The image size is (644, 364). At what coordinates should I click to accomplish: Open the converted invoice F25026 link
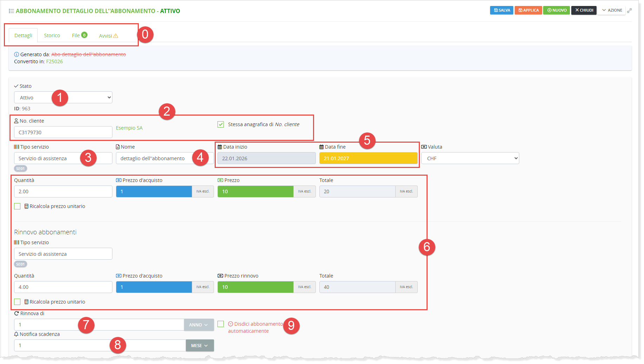click(54, 61)
